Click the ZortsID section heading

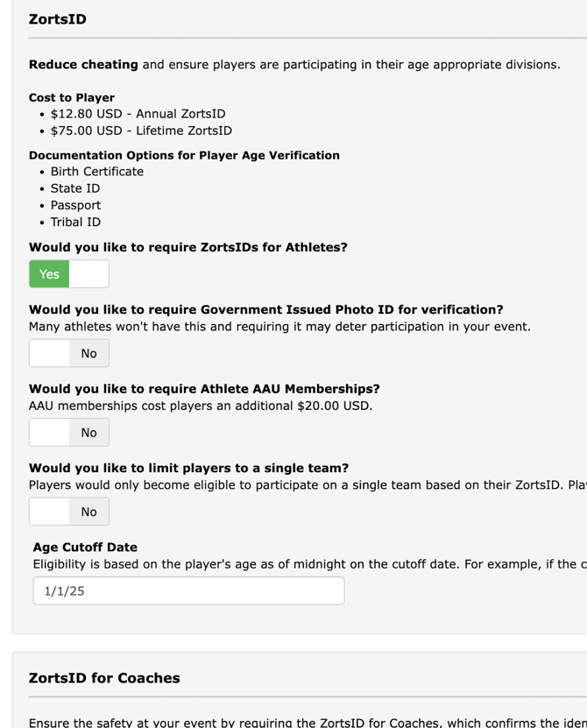(58, 18)
